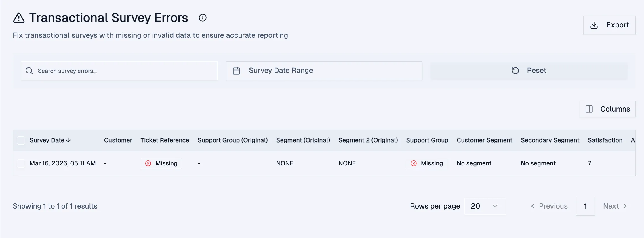This screenshot has width=644, height=238.
Task: Click the Showing 1 to 1 of 1 results text
Action: click(55, 206)
